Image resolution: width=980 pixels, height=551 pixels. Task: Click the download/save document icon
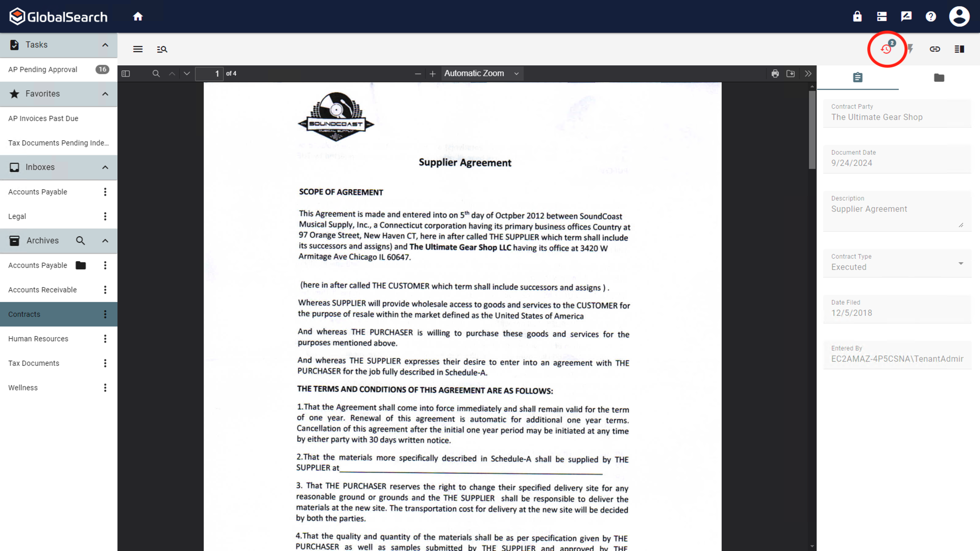(791, 73)
